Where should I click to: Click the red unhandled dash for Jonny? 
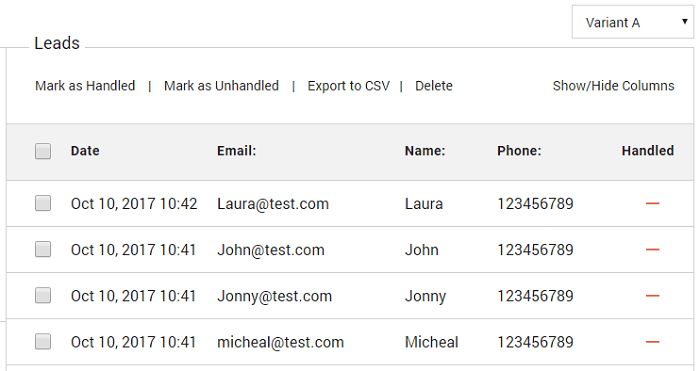tap(652, 296)
